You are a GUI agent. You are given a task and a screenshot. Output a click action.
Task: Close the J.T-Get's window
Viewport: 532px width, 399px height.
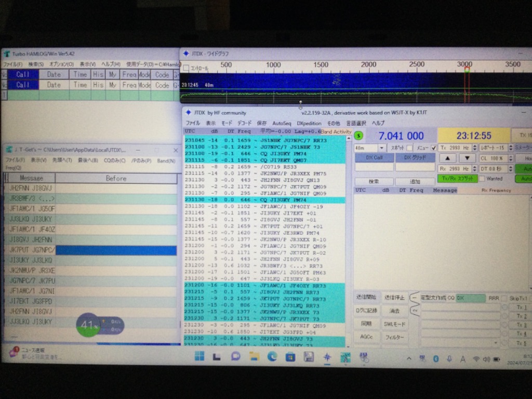176,150
